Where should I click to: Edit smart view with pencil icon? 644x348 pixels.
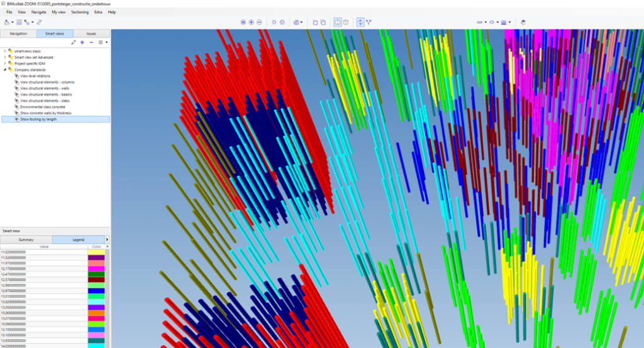74,42
